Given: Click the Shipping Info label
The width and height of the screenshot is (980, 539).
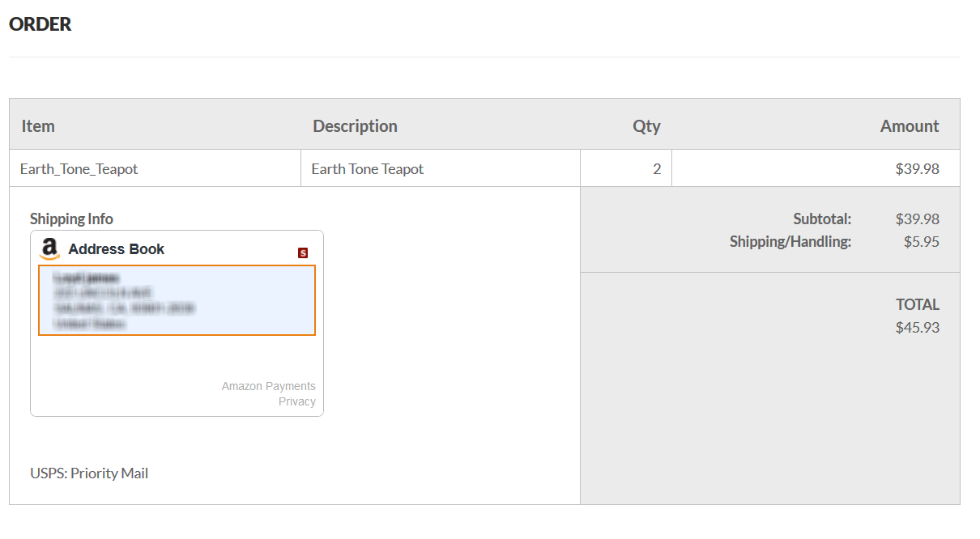Looking at the screenshot, I should (71, 219).
